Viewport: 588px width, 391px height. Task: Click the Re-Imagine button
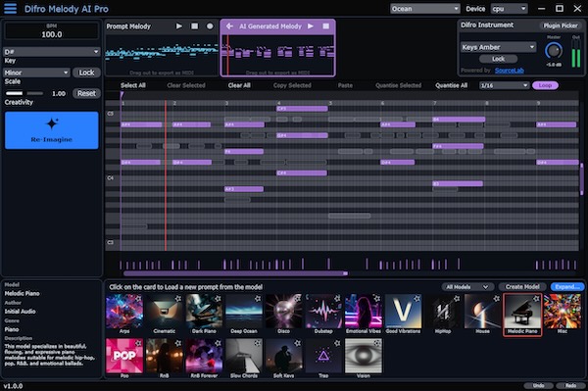pos(52,130)
